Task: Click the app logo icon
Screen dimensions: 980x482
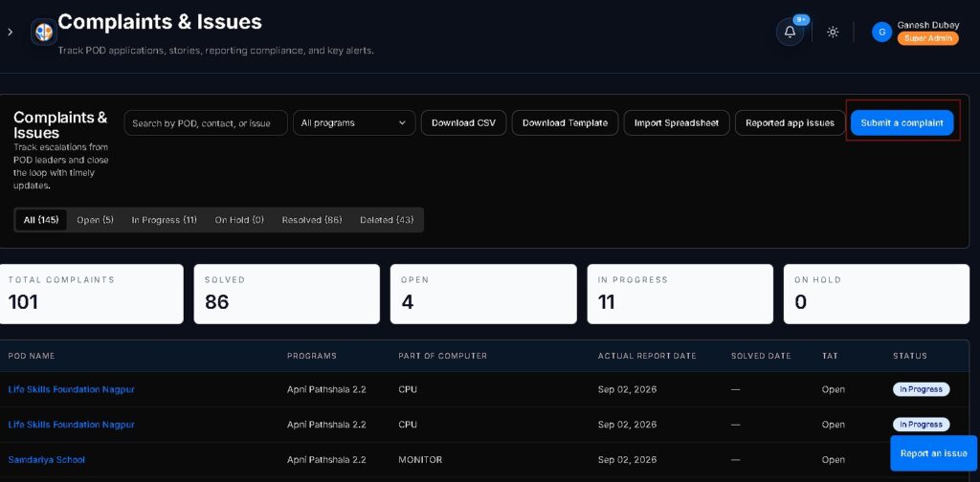Action: click(44, 32)
